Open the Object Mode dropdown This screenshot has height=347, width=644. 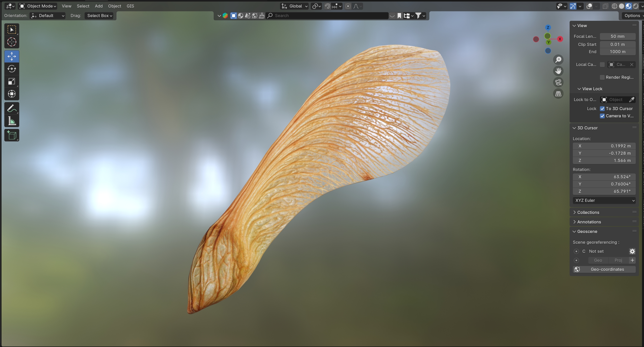click(38, 6)
